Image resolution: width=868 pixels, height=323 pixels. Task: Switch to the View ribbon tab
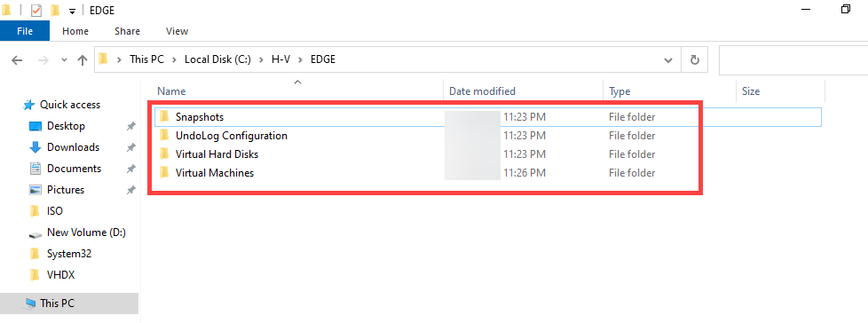click(178, 31)
